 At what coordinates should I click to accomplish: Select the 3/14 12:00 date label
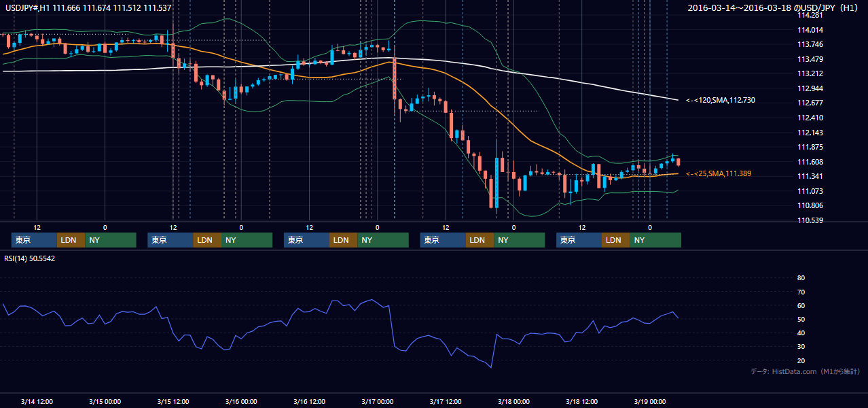[37, 401]
